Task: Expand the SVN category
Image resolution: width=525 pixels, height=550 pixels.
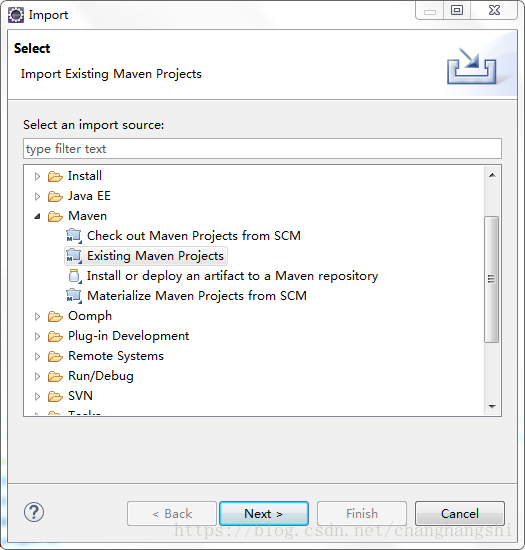Action: coord(38,396)
